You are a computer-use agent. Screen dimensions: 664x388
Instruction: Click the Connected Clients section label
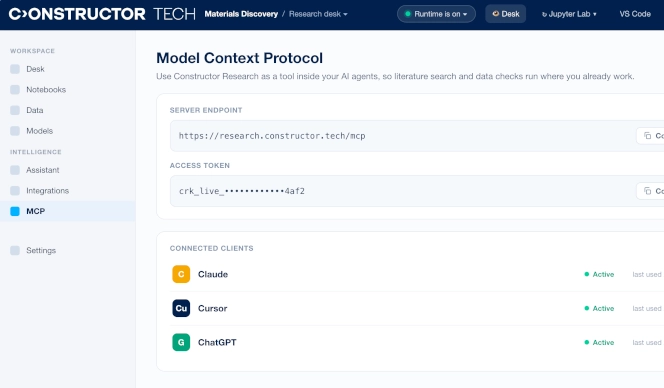211,248
